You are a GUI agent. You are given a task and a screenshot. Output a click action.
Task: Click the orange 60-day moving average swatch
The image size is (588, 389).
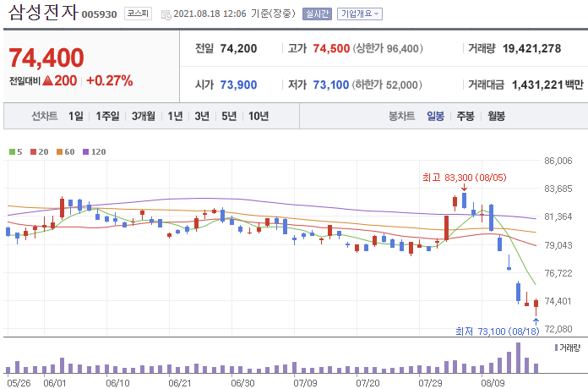click(59, 151)
